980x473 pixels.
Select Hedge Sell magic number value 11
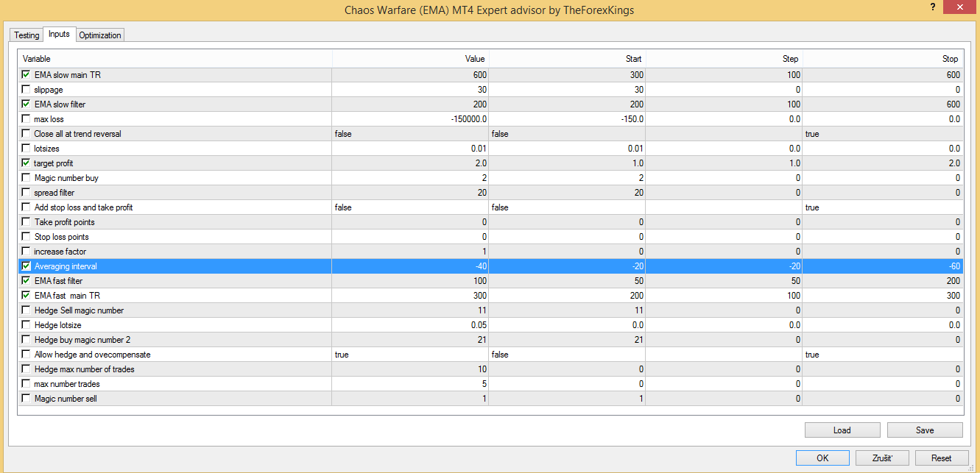410,310
